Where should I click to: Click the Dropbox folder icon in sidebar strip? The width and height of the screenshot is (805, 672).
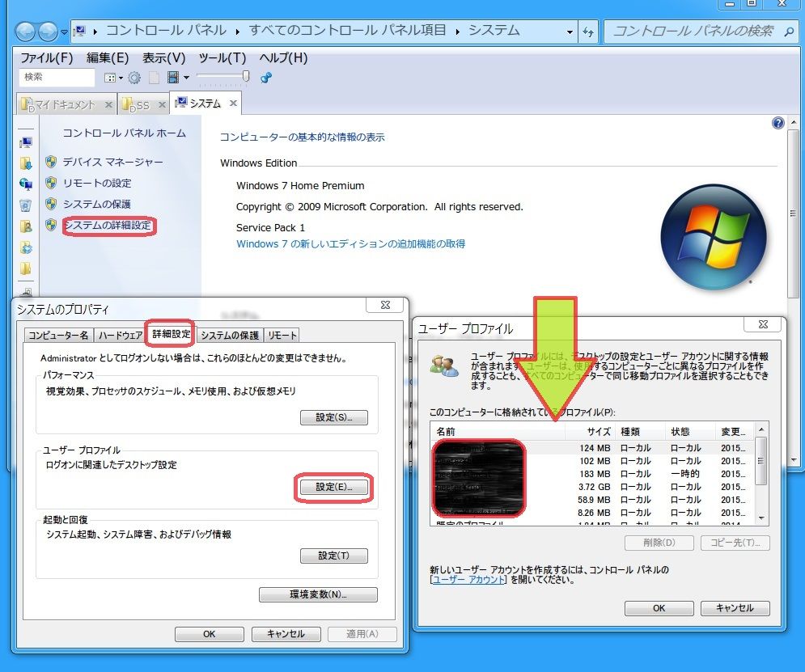pos(26,247)
